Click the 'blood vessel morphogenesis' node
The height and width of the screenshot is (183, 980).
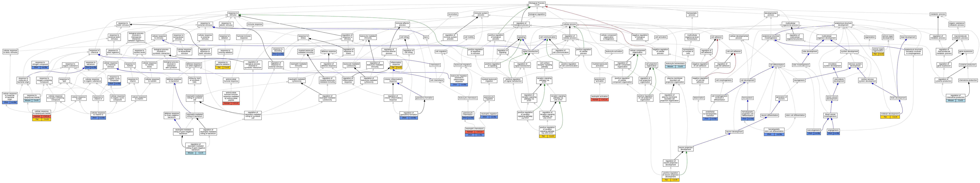click(830, 115)
